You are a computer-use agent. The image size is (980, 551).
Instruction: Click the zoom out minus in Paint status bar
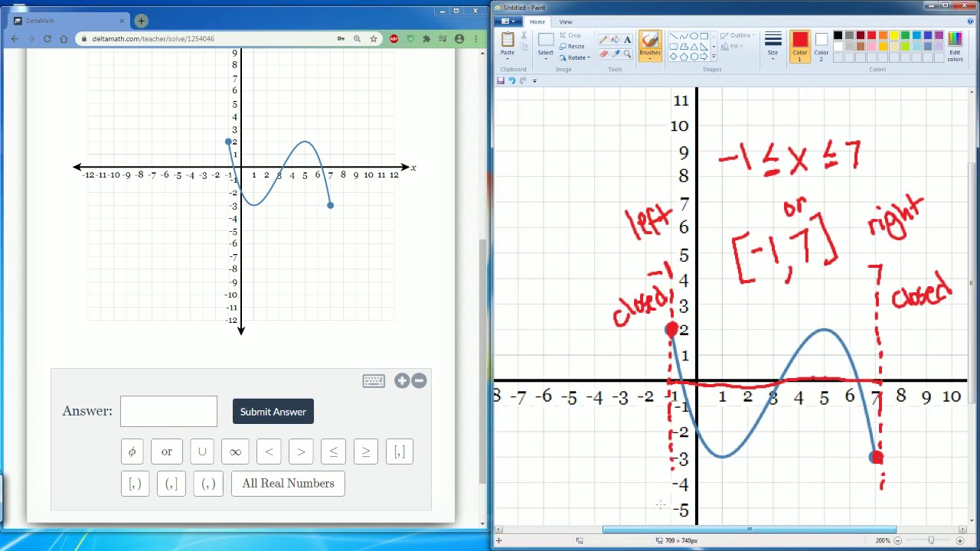[897, 540]
